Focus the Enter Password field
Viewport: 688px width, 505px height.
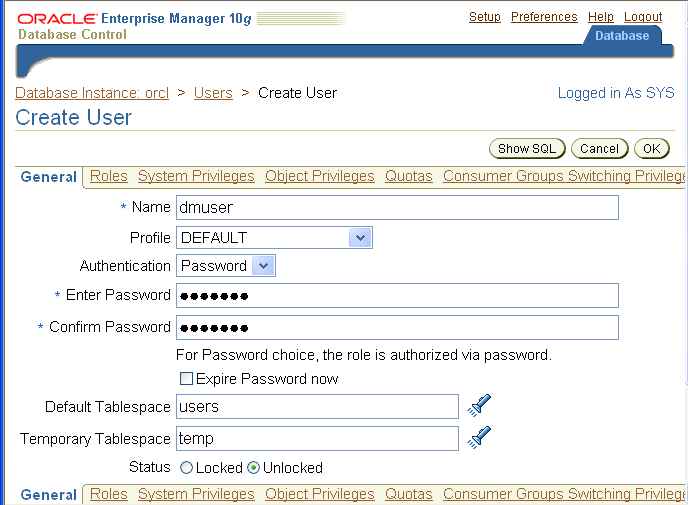(x=397, y=296)
